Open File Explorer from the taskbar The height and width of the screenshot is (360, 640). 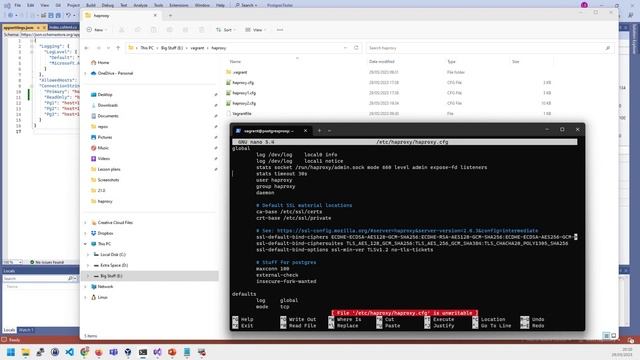pos(25,352)
